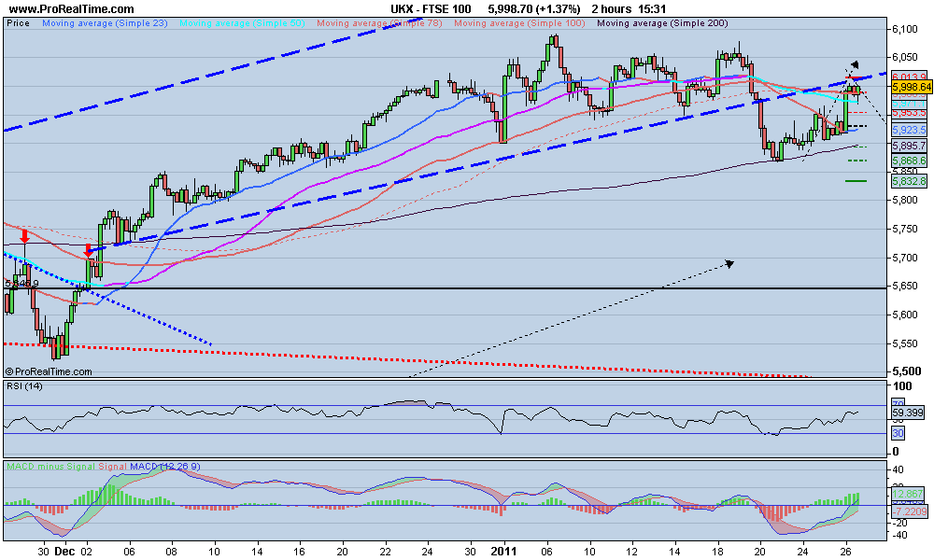Click the 5,500 price axis label
This screenshot has width=934, height=560.
(x=906, y=371)
